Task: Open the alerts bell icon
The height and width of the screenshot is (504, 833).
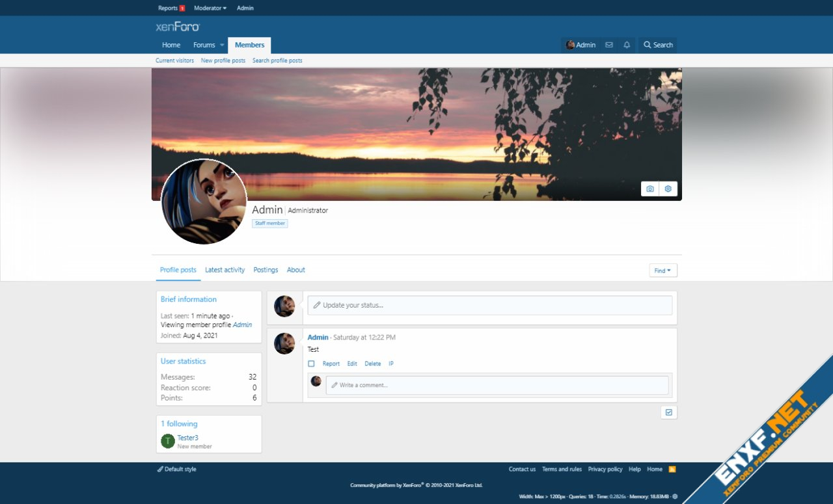Action: coord(627,45)
